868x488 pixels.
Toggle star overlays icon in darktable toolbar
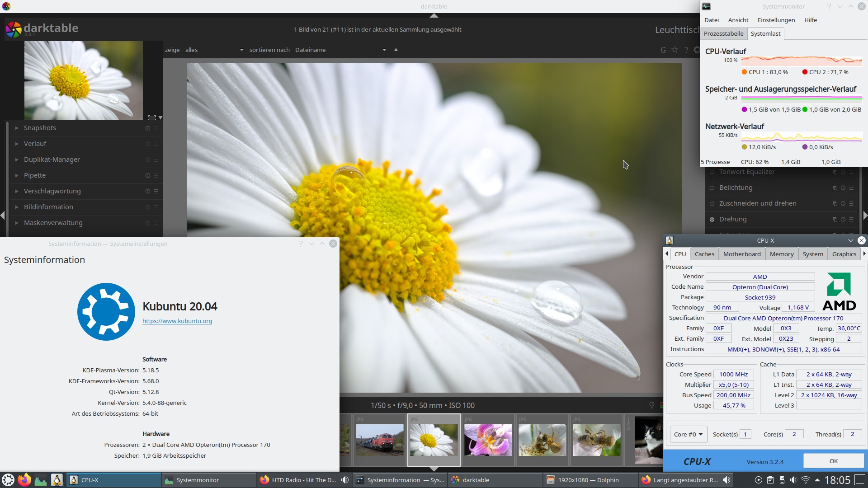(x=675, y=50)
